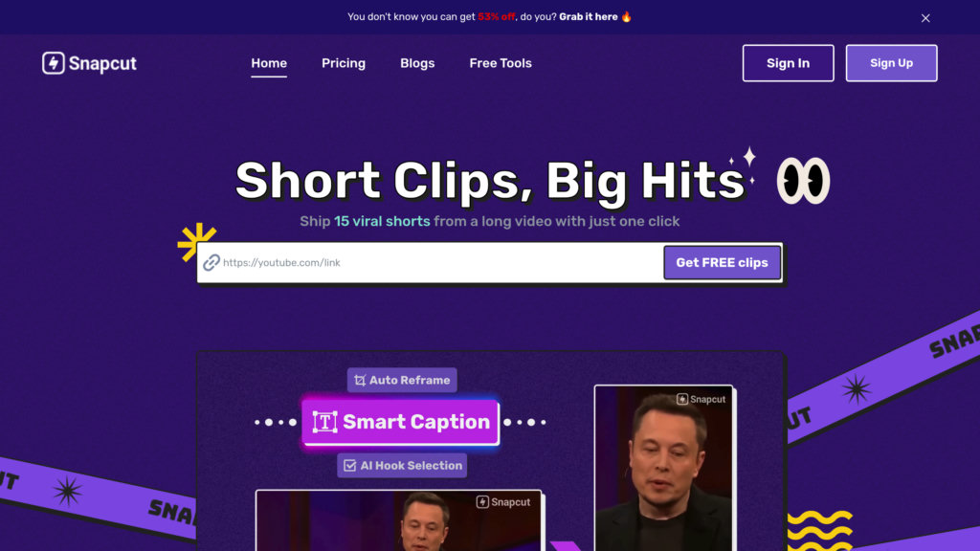Screen dimensions: 980x551
Task: Open the Blogs section
Action: [417, 63]
